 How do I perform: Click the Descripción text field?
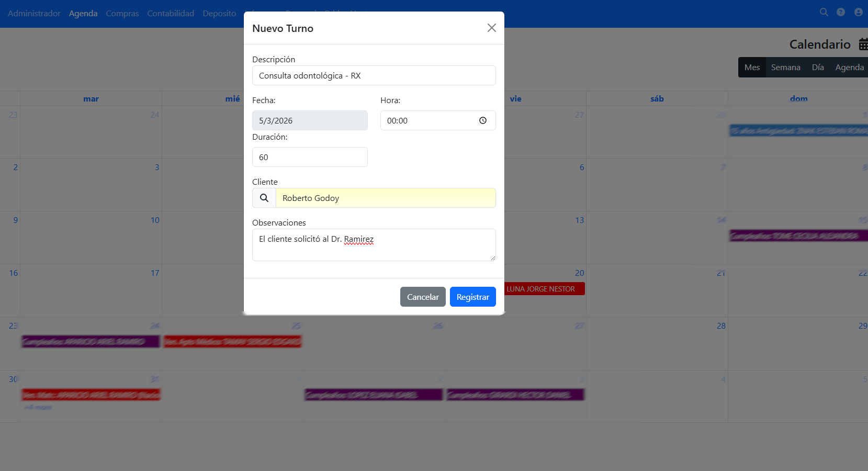coord(374,75)
